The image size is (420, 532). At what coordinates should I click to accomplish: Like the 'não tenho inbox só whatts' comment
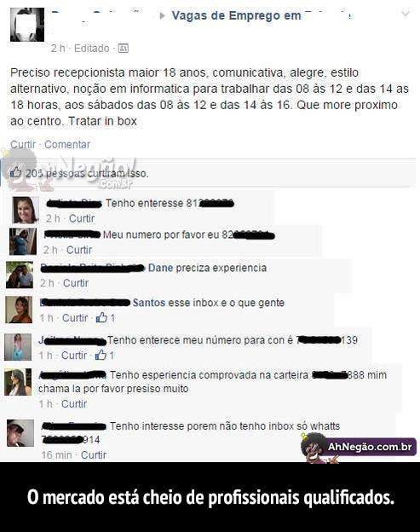94,455
